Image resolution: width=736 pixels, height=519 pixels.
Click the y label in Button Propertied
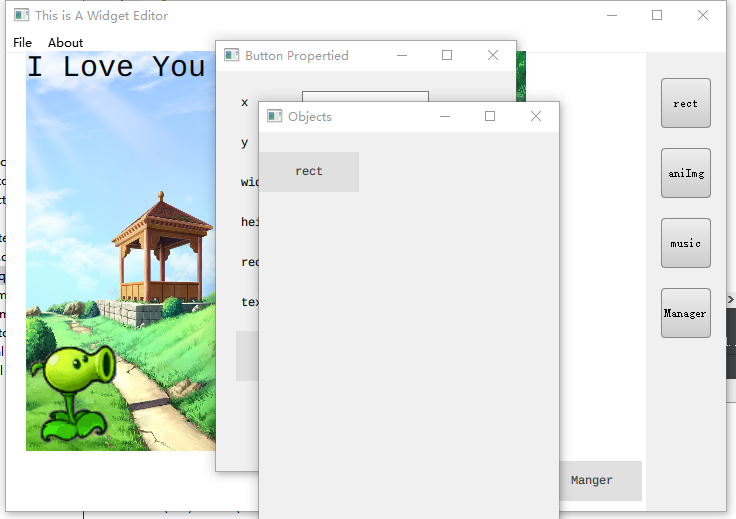[x=245, y=143]
